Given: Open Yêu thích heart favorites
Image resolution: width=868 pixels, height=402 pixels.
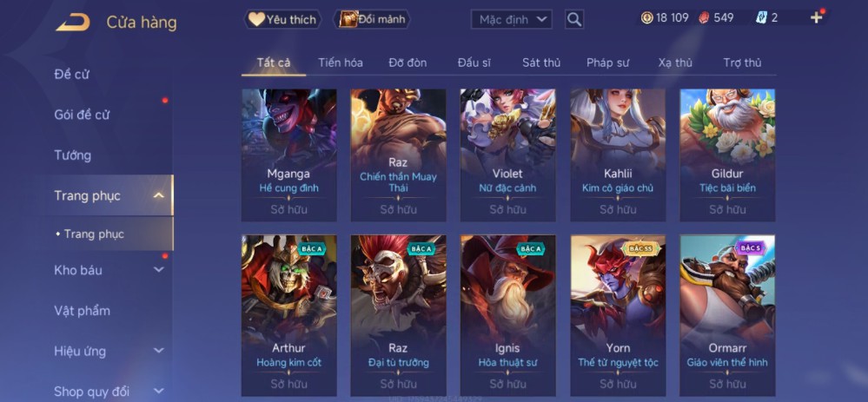Looking at the screenshot, I should click(x=283, y=19).
